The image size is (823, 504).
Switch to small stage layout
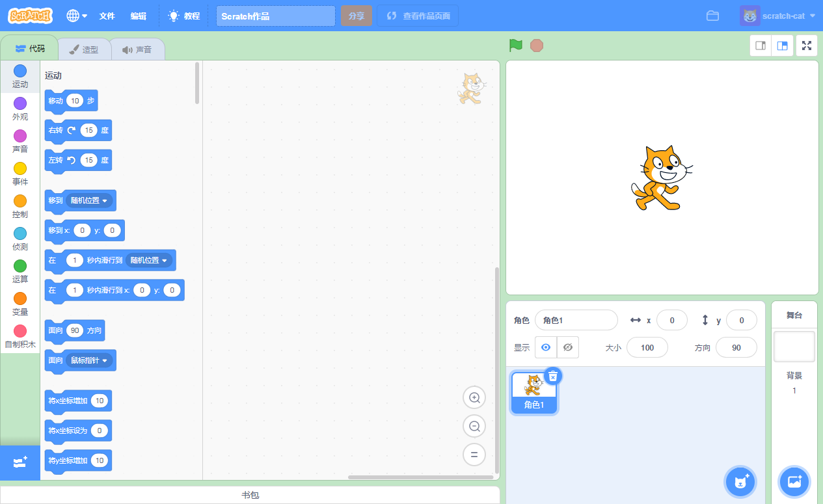tap(761, 46)
